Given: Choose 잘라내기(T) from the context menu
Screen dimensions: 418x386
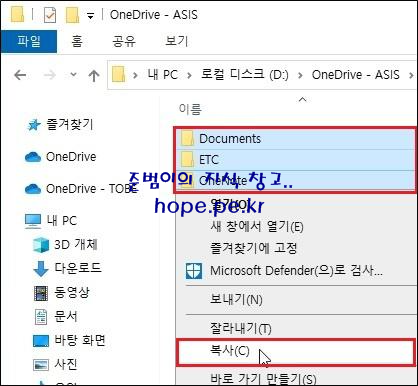Looking at the screenshot, I should pos(241,328).
